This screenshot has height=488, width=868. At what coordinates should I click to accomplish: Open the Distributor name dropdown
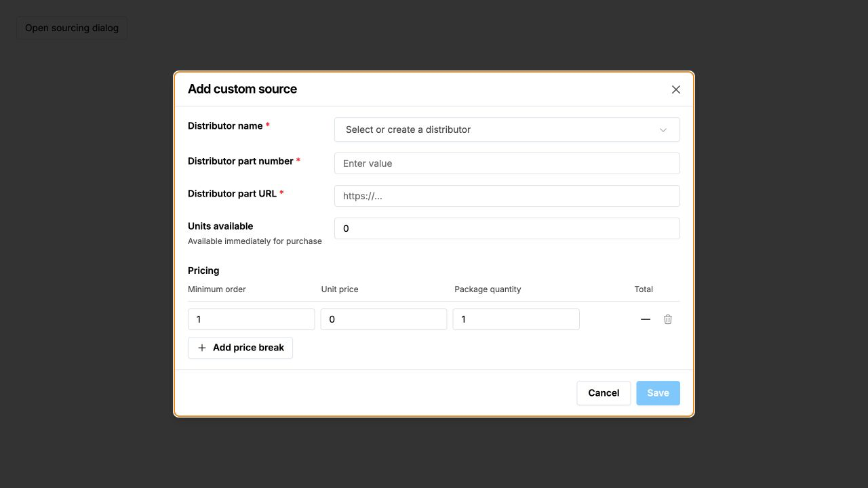tap(507, 129)
